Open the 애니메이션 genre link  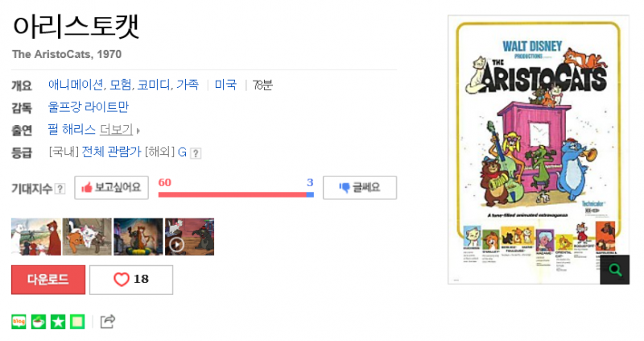click(x=76, y=85)
